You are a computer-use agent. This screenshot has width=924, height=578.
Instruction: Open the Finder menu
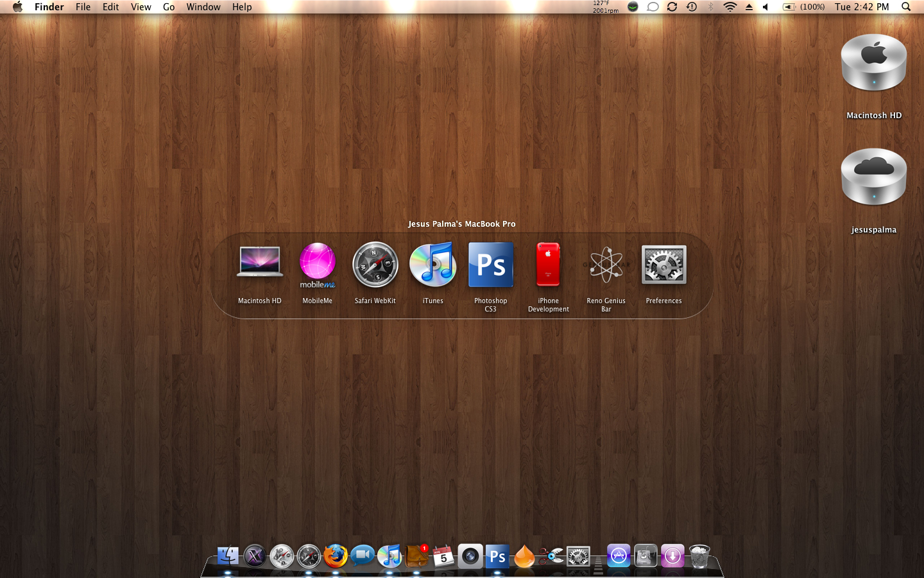pos(49,7)
